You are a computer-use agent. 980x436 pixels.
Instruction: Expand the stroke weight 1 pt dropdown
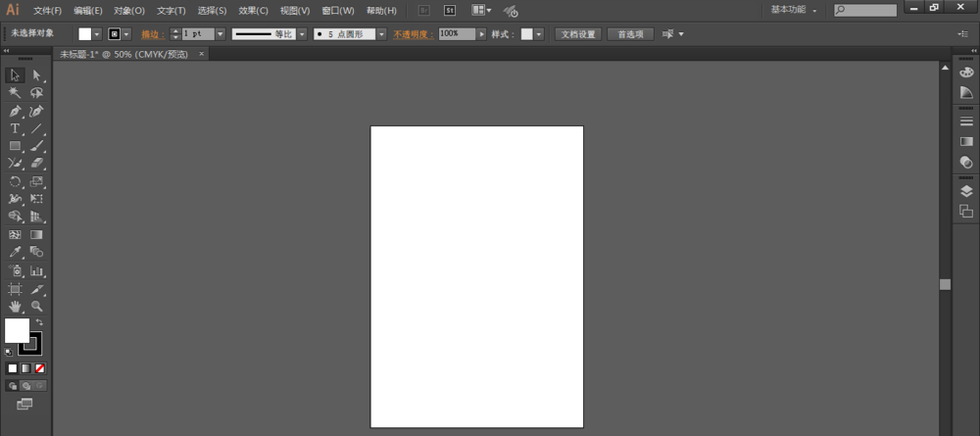[220, 33]
